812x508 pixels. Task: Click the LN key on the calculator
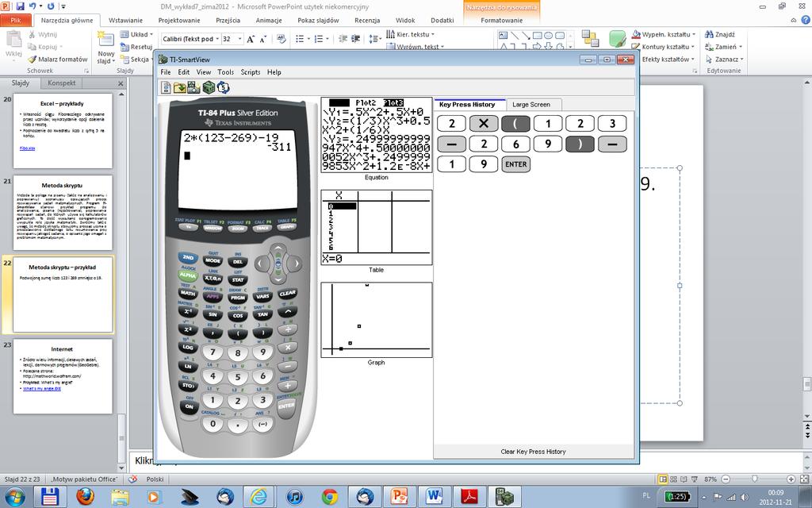pos(188,366)
